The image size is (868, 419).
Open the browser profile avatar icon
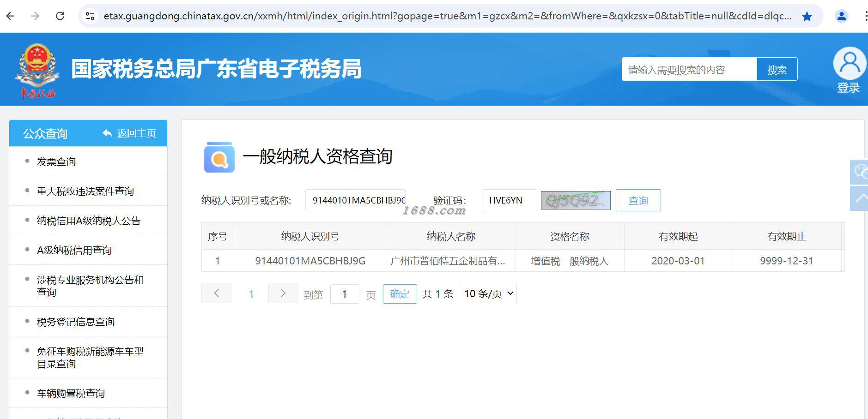pos(842,16)
